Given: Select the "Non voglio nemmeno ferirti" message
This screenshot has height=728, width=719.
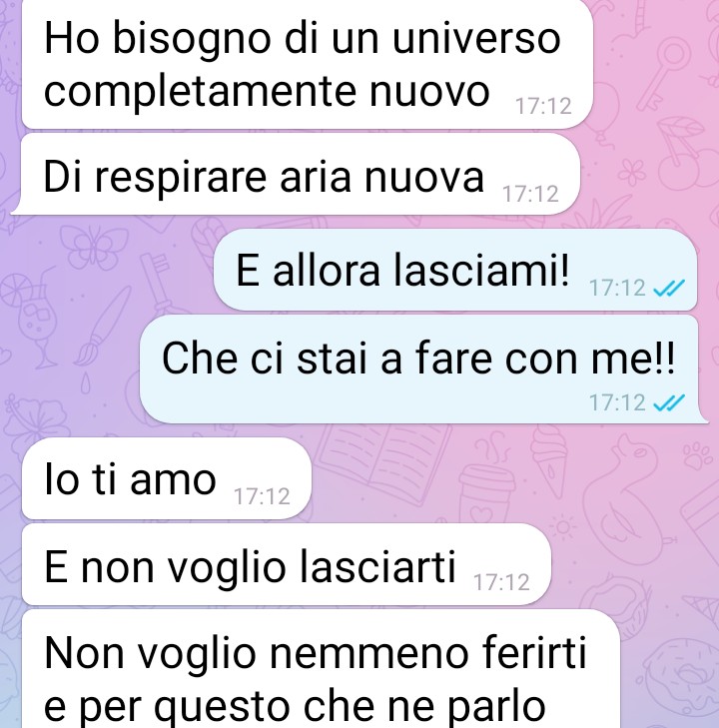Looking at the screenshot, I should tap(321, 669).
